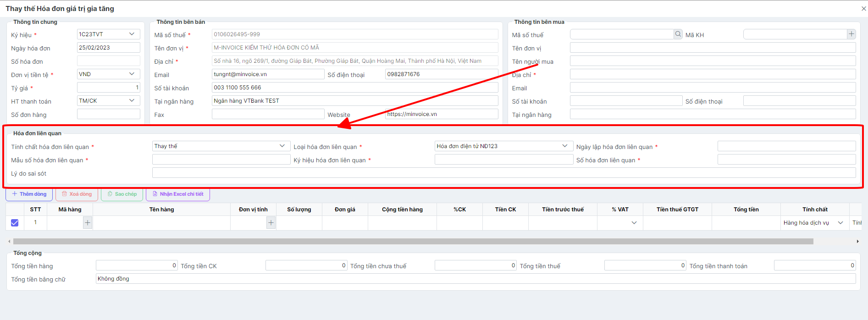Click the Mẫu số hóa đơn liên quan field
The width and height of the screenshot is (868, 320).
click(221, 160)
